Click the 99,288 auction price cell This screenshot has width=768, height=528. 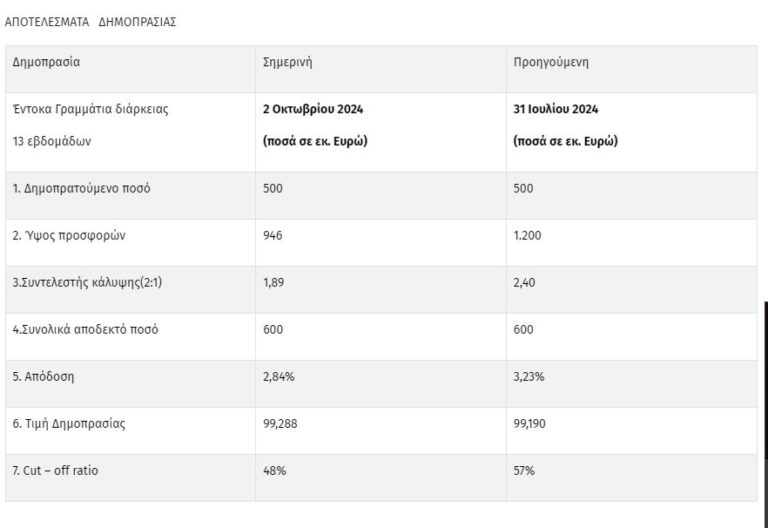(x=281, y=423)
